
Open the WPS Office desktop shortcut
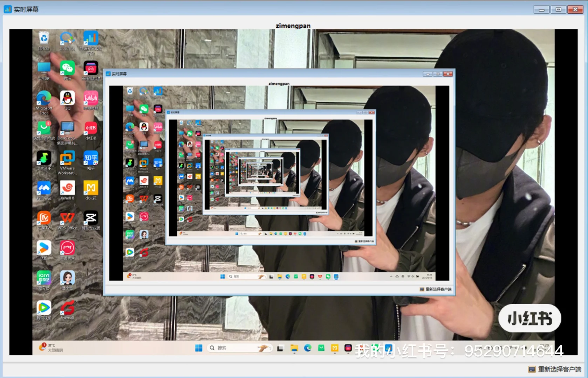(67, 218)
